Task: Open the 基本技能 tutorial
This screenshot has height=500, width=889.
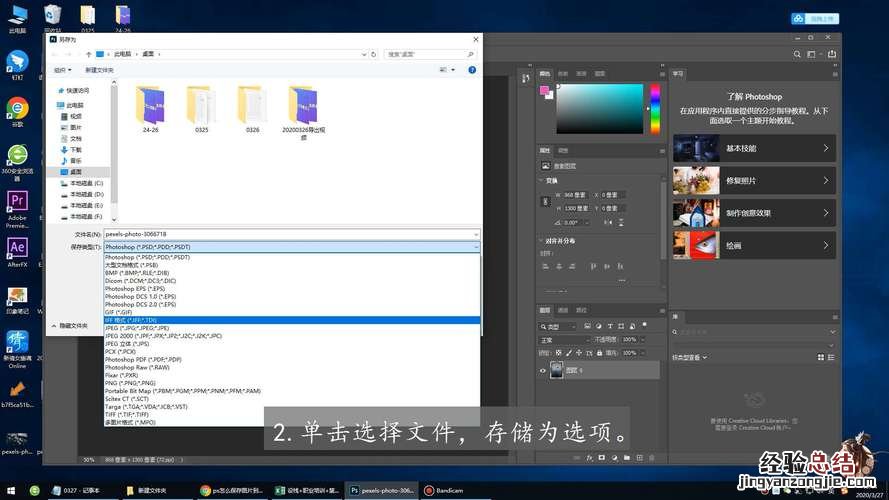Action: (x=753, y=148)
